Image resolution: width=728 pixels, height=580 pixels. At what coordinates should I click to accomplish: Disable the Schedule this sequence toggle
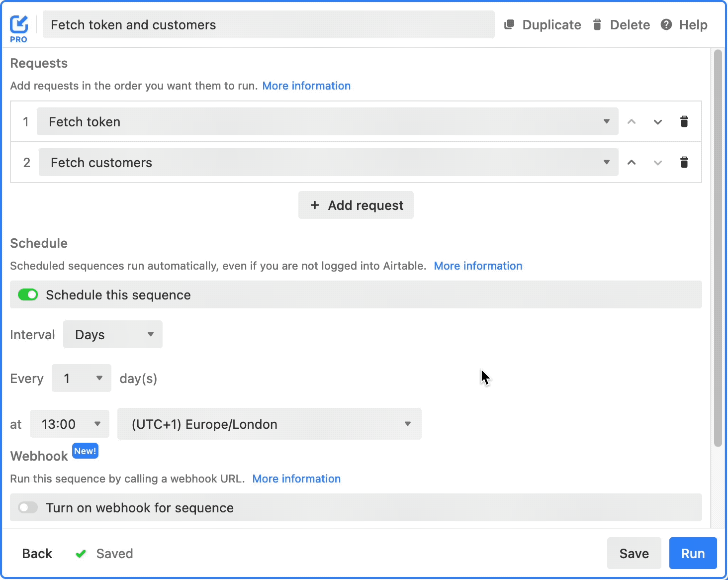[28, 295]
